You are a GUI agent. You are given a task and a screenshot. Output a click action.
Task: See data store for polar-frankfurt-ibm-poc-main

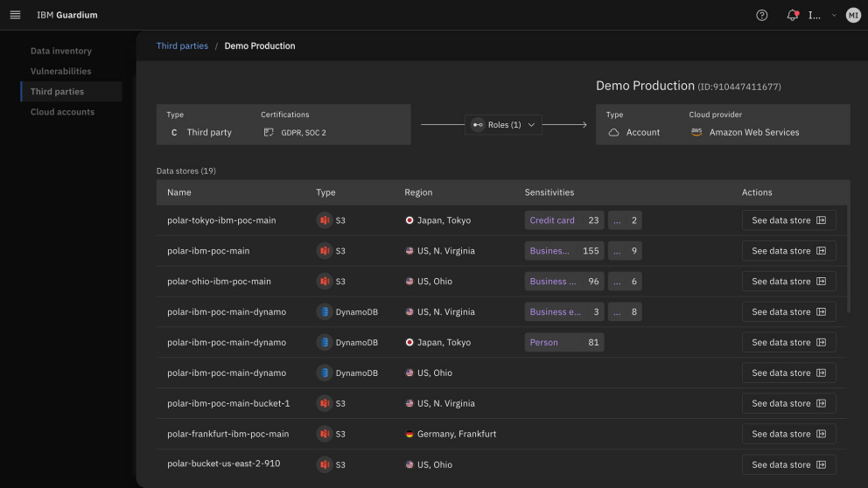(x=789, y=434)
